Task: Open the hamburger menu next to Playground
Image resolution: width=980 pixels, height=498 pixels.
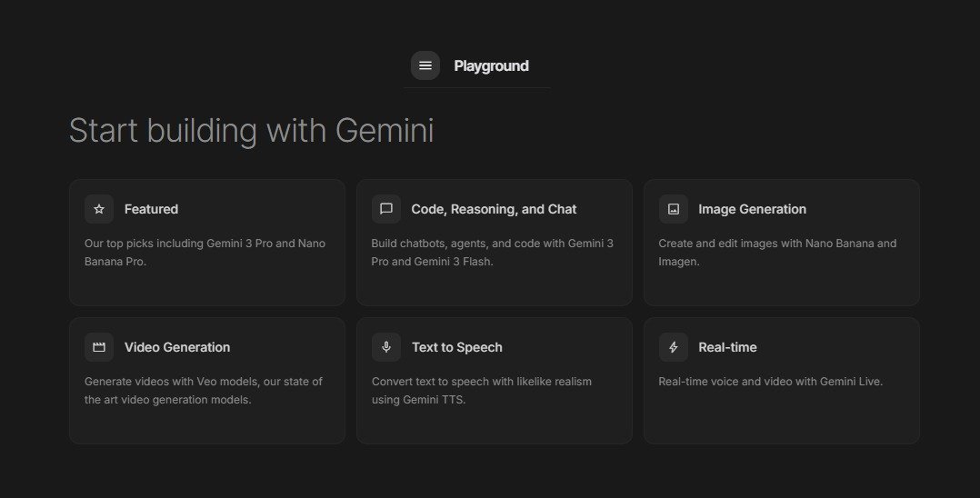Action: tap(425, 65)
